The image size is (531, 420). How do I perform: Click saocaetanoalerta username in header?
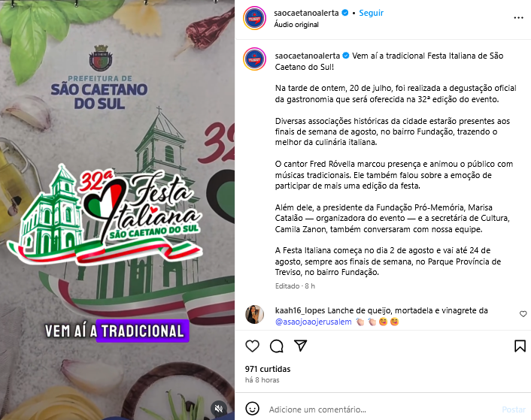[306, 13]
